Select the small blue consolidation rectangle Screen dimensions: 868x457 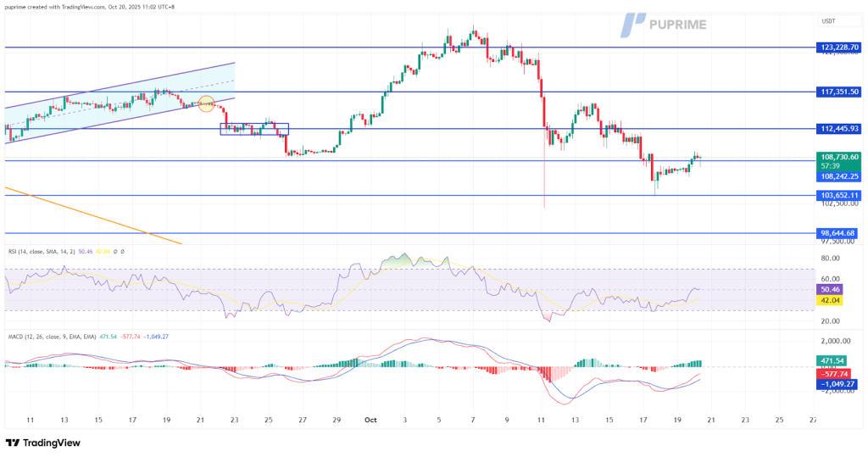pos(254,129)
